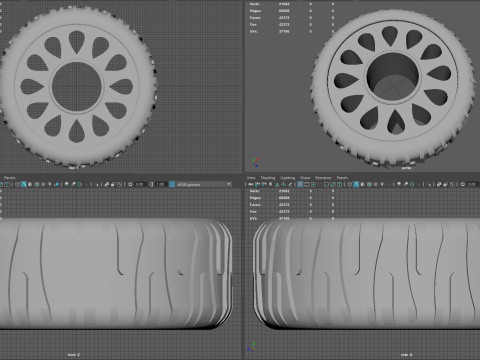This screenshot has width=480, height=360.
Task: Open Shading menu of side view panel
Action: pyautogui.click(x=268, y=178)
